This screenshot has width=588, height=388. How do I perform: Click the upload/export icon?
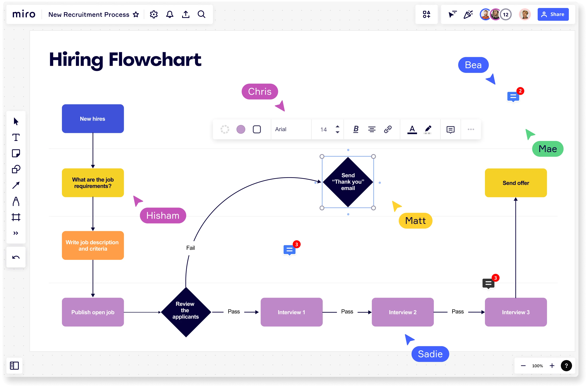coord(186,14)
